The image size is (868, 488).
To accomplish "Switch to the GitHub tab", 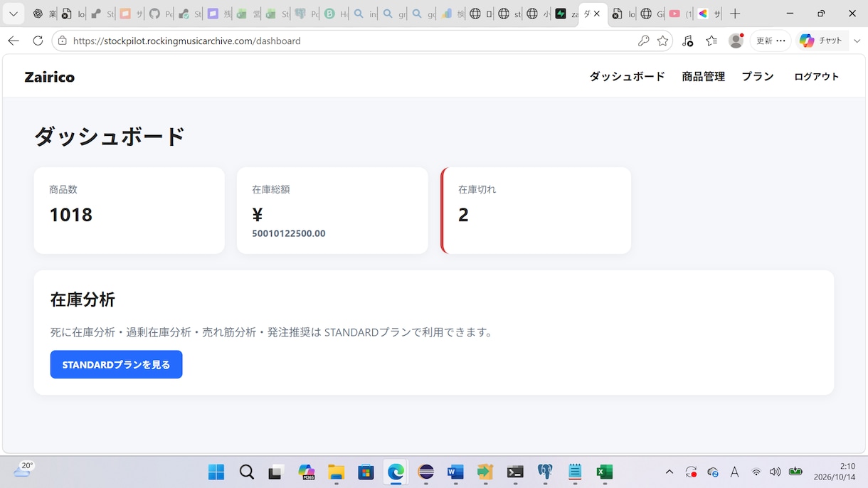I will [161, 14].
